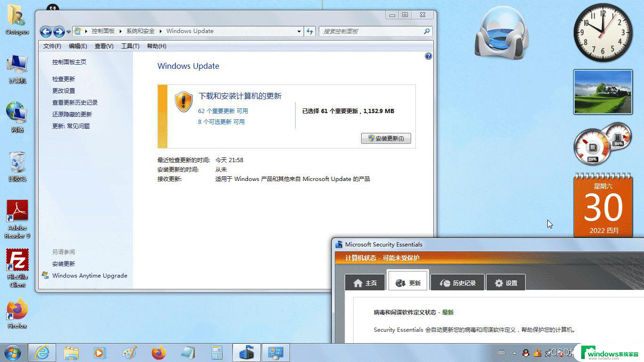Click the blue help question mark icon
The image size is (644, 362).
click(428, 56)
